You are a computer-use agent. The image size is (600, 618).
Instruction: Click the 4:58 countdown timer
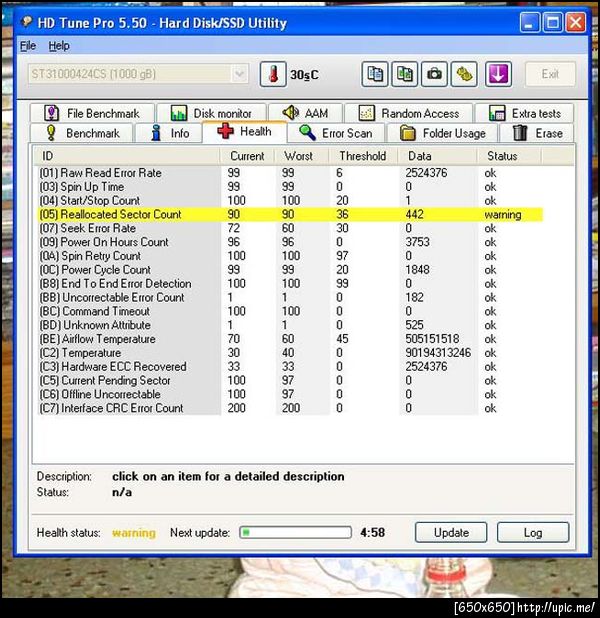point(373,533)
